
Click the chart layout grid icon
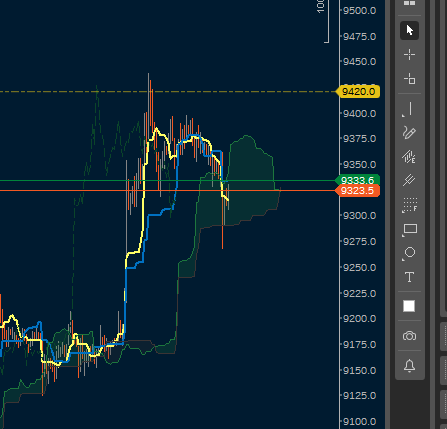pyautogui.click(x=409, y=3)
